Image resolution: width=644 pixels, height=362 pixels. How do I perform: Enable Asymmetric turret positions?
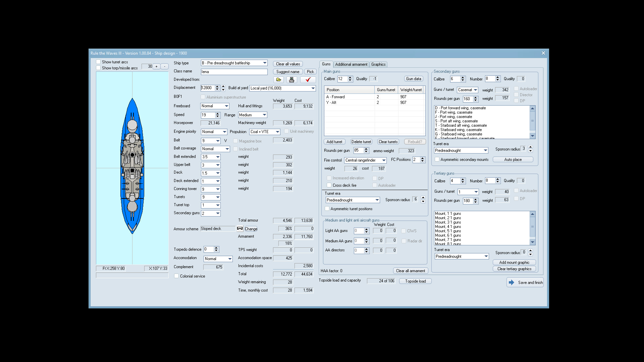pos(327,208)
